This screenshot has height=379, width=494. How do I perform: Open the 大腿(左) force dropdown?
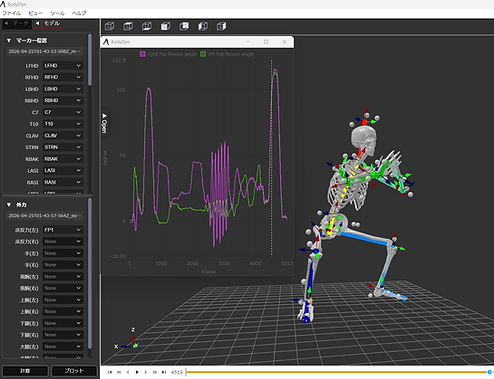63,346
